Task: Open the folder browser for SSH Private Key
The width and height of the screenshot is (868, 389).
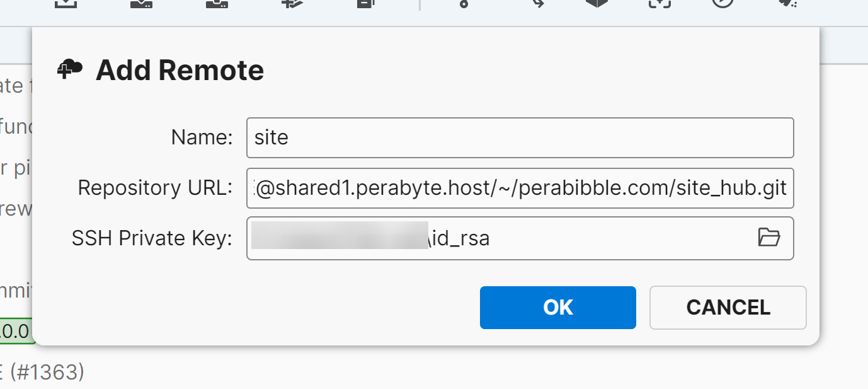Action: 769,238
